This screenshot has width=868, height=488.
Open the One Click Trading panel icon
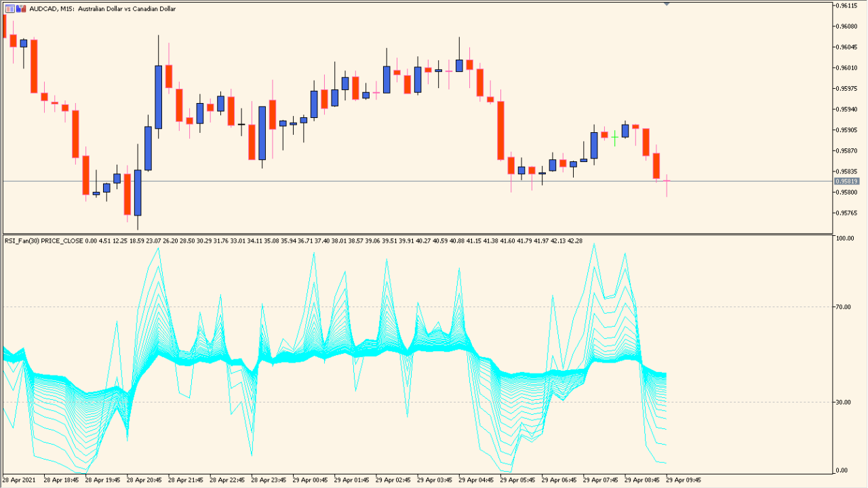[x=9, y=9]
